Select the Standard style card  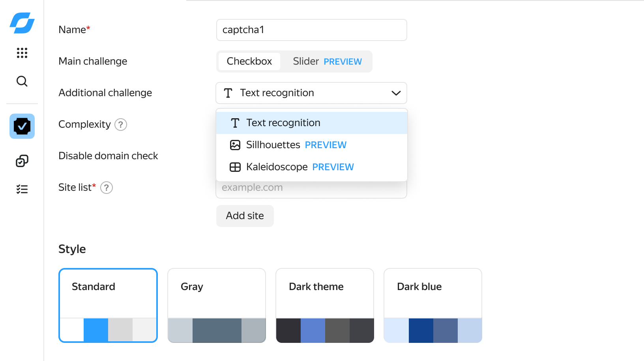pyautogui.click(x=108, y=305)
